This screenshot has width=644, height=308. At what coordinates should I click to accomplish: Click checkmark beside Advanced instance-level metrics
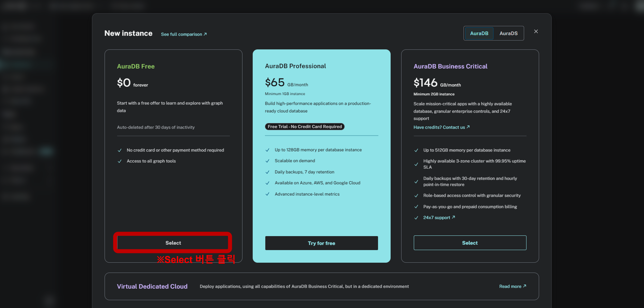click(267, 194)
